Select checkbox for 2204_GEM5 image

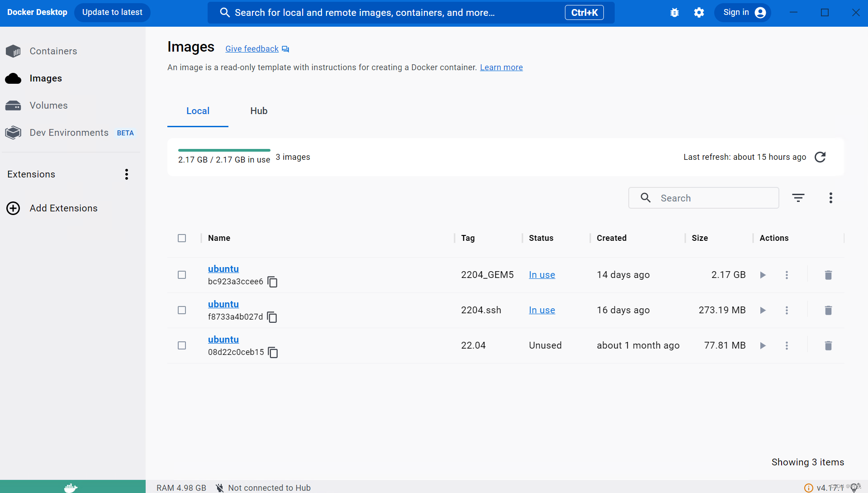coord(182,275)
